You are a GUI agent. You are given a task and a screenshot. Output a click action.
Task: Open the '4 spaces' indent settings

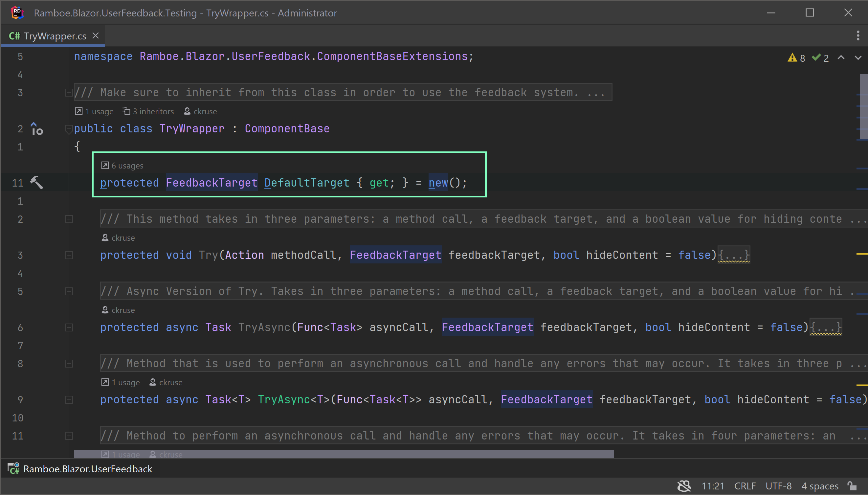(x=820, y=486)
